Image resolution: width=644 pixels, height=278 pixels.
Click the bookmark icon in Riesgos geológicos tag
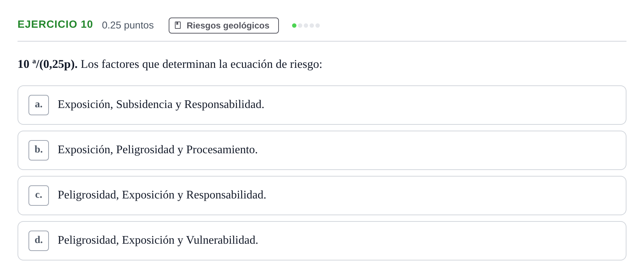[x=178, y=25]
